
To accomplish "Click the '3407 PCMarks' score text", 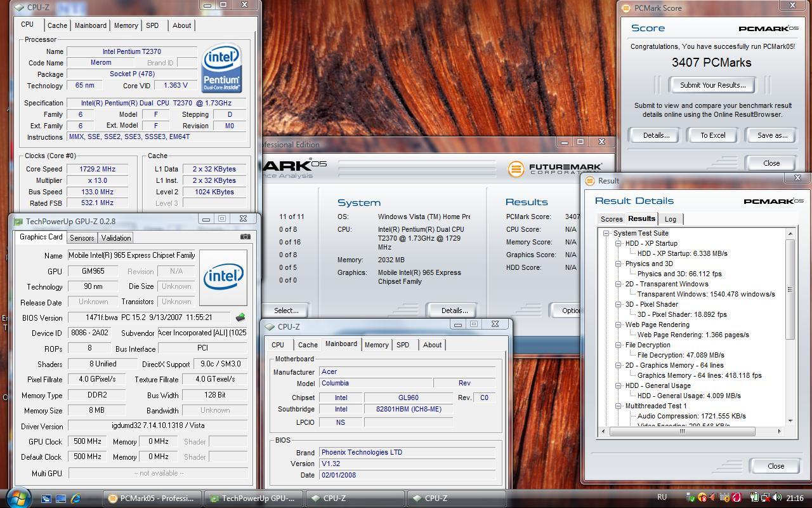I will (x=712, y=62).
